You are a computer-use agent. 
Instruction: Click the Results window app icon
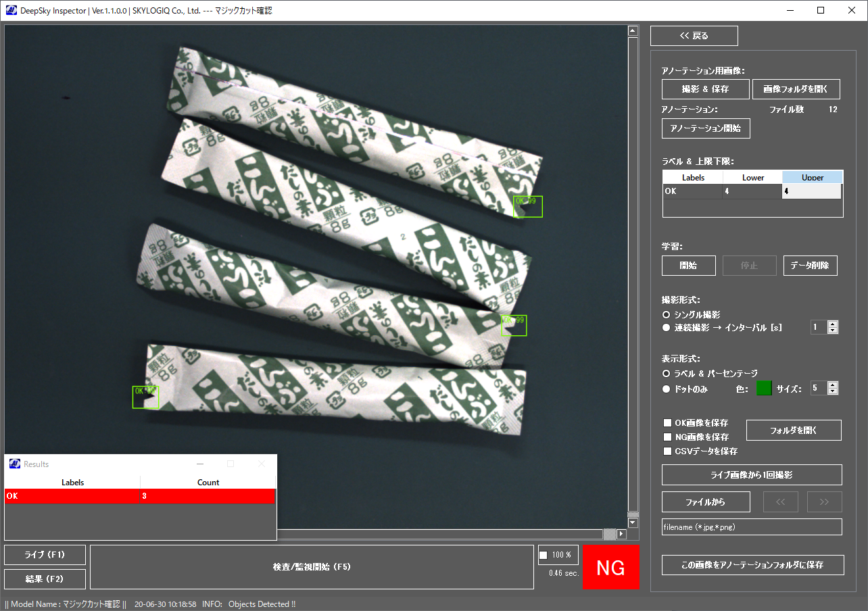[x=15, y=464]
